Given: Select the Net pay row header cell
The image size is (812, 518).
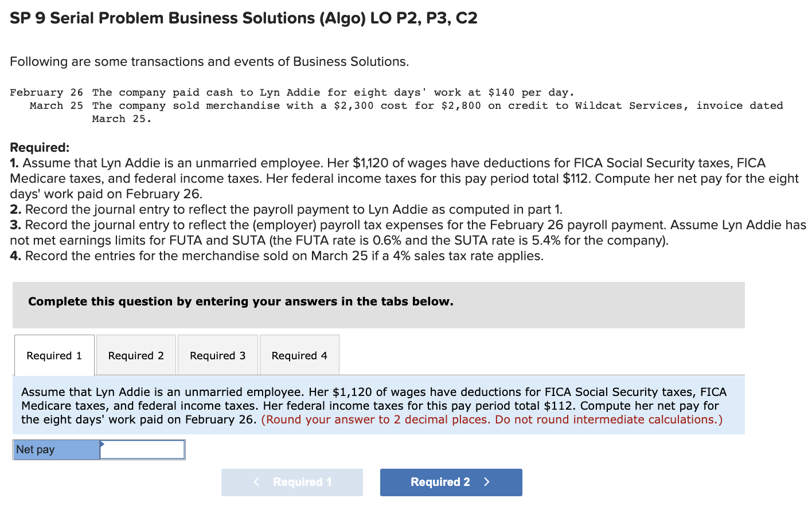Looking at the screenshot, I should click(56, 449).
